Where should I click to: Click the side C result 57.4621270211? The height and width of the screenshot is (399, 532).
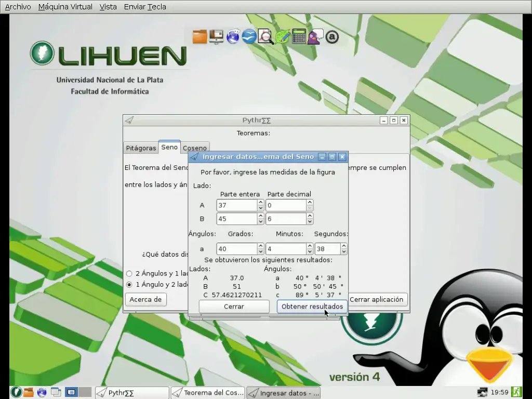(237, 295)
